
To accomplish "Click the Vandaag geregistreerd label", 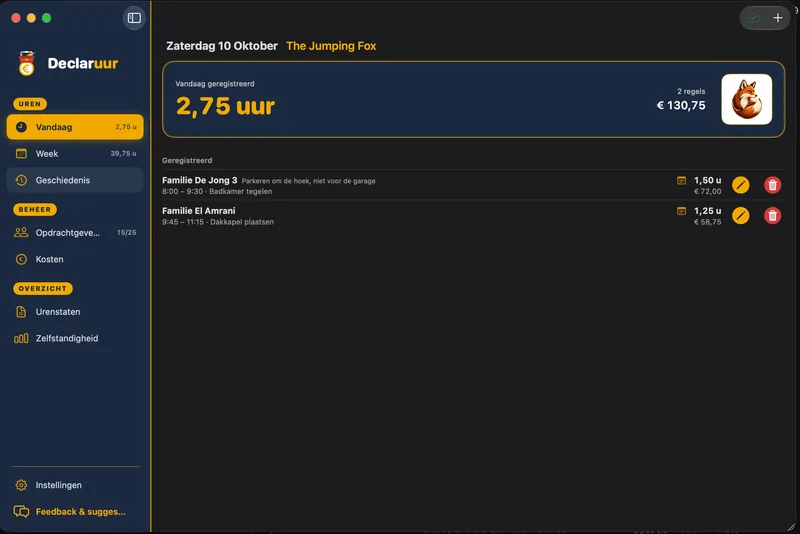I will [x=215, y=84].
